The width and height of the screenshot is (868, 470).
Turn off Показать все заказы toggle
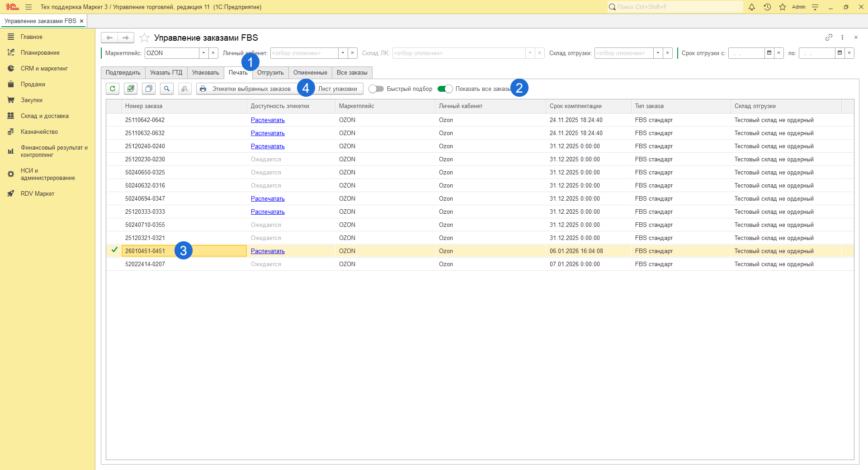click(445, 89)
